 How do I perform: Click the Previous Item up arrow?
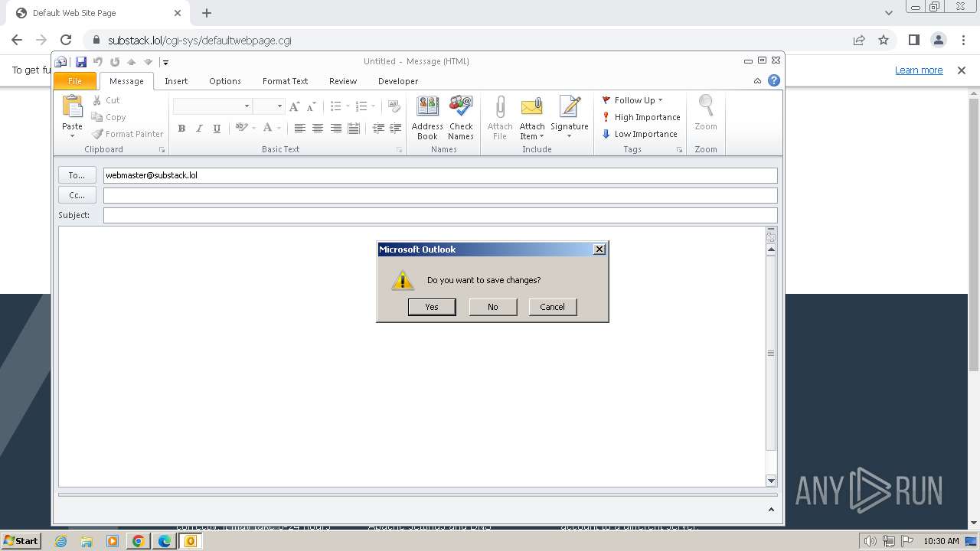click(132, 62)
